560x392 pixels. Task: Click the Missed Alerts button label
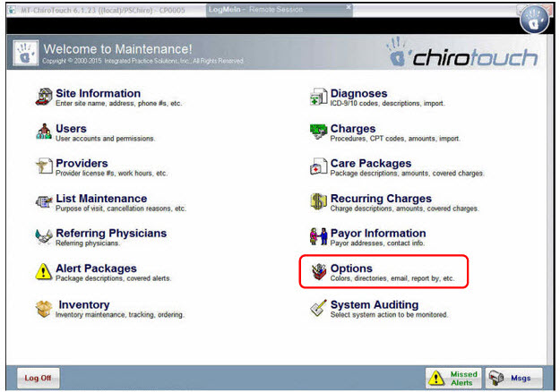tap(463, 379)
